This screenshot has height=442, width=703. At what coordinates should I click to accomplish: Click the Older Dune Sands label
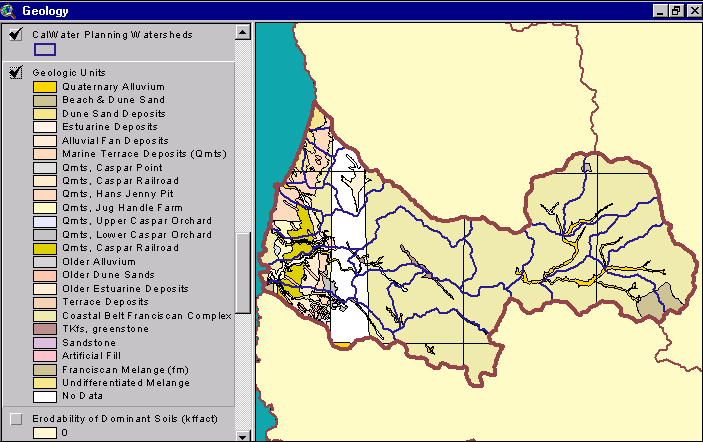108,274
